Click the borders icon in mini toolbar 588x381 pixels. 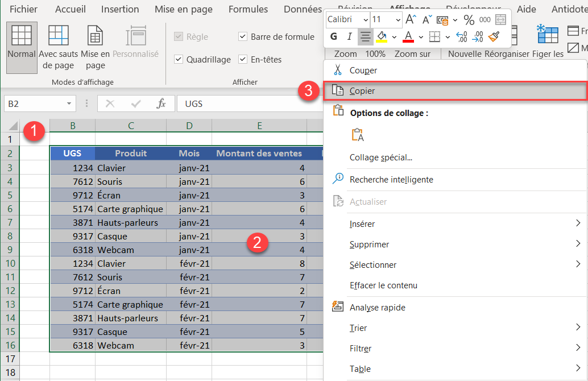coord(434,36)
